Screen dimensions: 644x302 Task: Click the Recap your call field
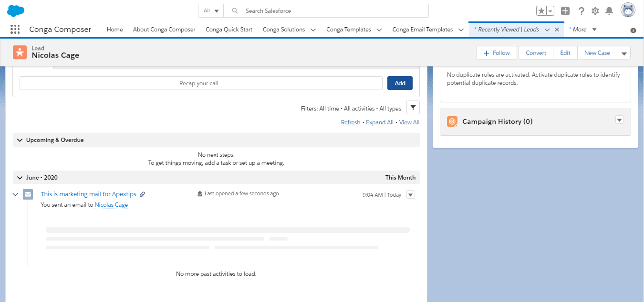(x=201, y=83)
